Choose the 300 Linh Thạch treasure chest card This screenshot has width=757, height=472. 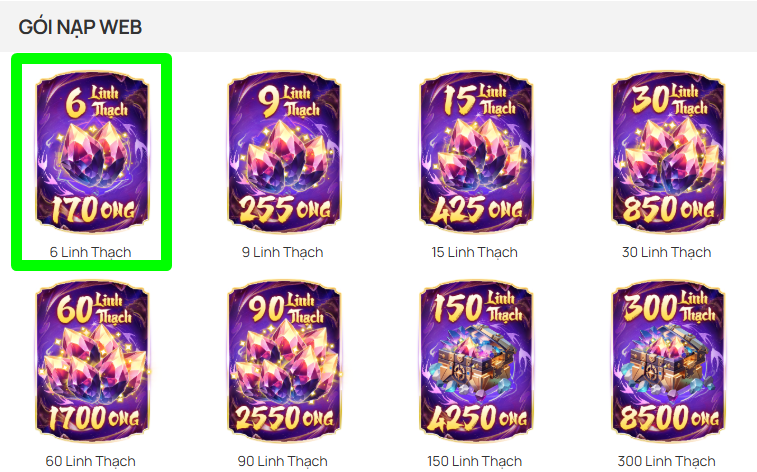(668, 361)
